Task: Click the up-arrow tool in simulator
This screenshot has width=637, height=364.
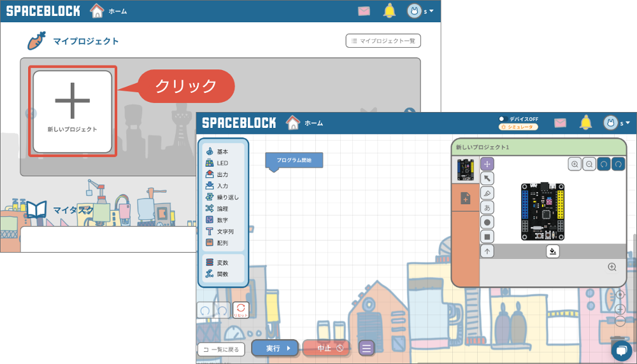Action: (x=487, y=251)
